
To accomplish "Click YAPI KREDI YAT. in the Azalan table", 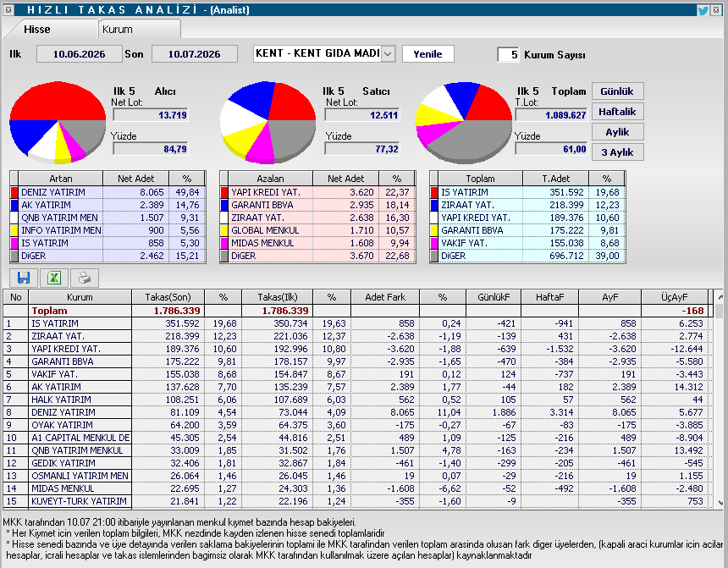I will click(266, 192).
